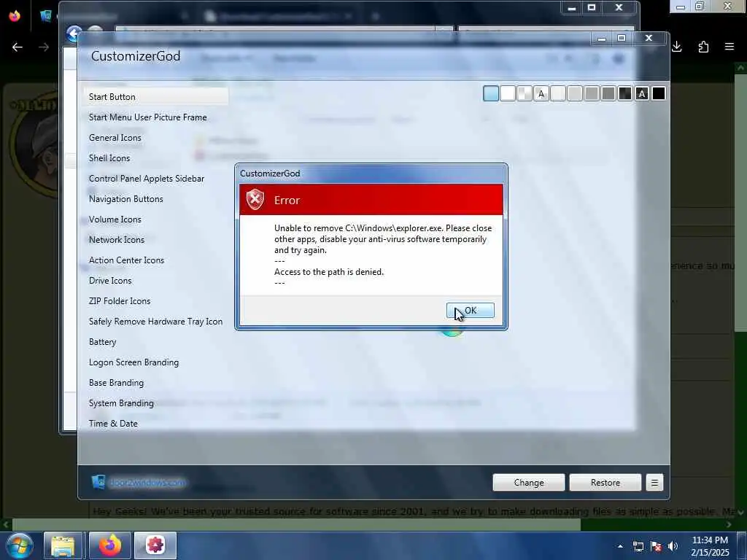Click the browser vertical scrollbar thumb
Viewport: 747px width, 560px height.
click(740, 203)
